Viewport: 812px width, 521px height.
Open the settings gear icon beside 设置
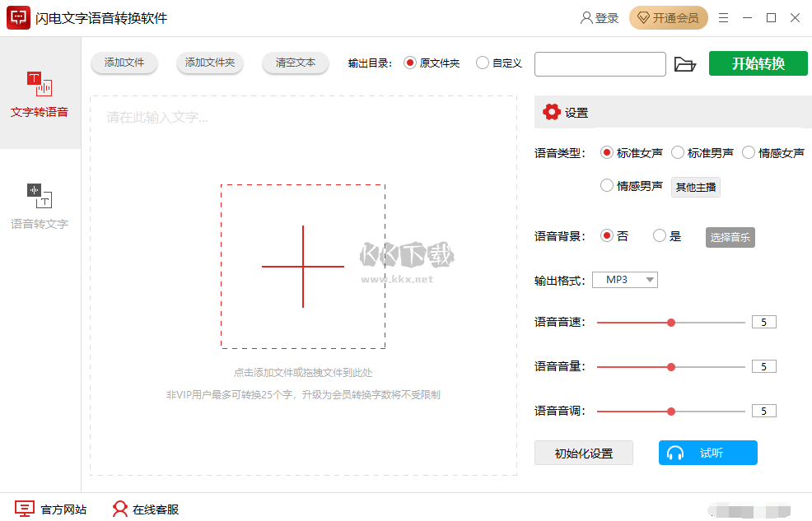coord(552,112)
